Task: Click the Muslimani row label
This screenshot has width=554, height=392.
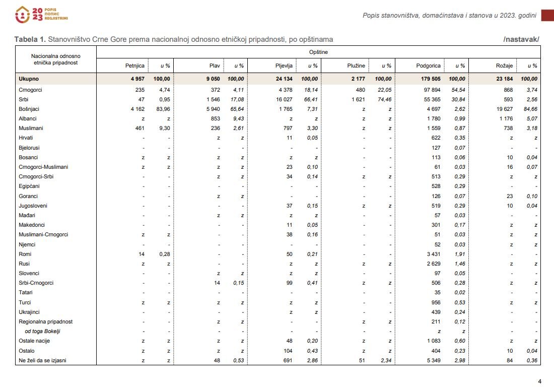Action: [x=31, y=128]
